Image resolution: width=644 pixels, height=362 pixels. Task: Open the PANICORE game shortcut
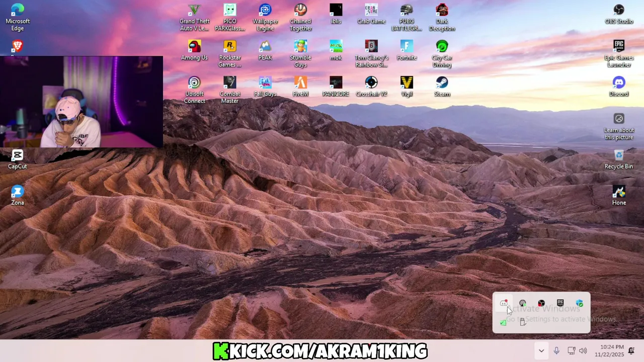336,86
